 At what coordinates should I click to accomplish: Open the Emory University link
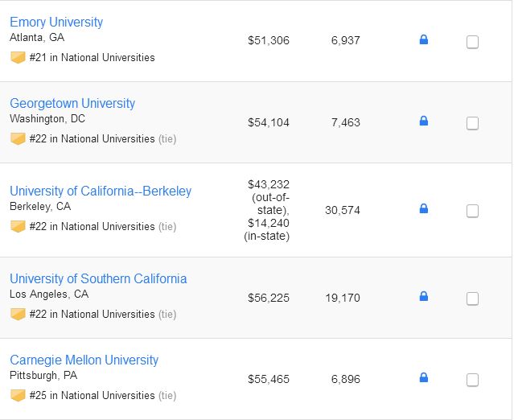click(x=56, y=22)
